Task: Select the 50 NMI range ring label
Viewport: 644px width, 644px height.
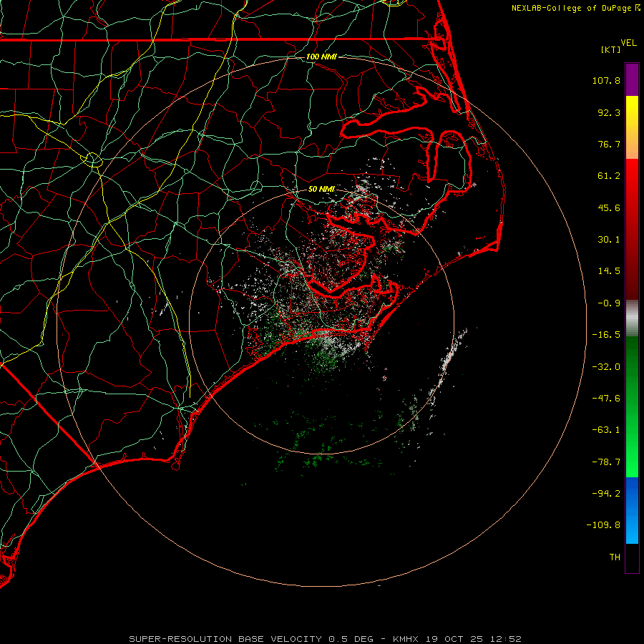Action: pos(321,189)
